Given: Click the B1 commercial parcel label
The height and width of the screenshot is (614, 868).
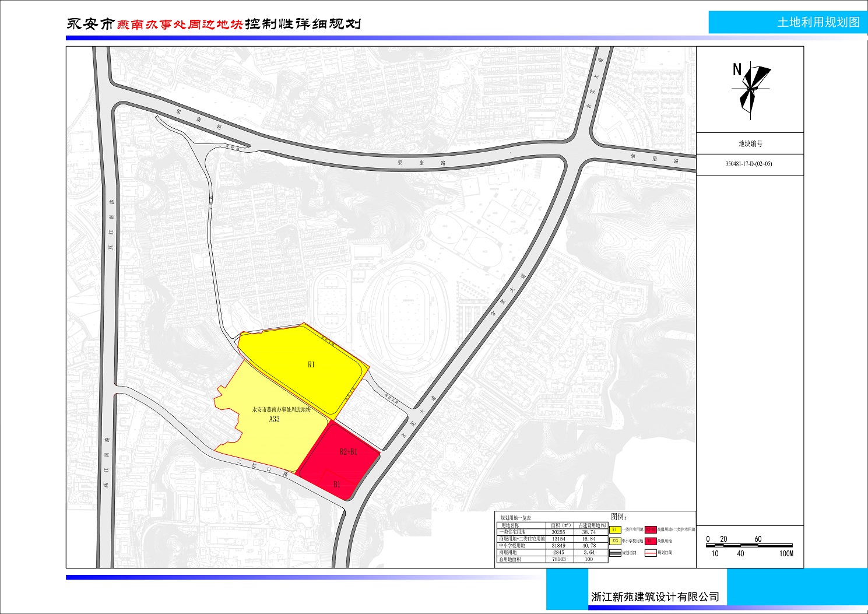Looking at the screenshot, I should (337, 485).
